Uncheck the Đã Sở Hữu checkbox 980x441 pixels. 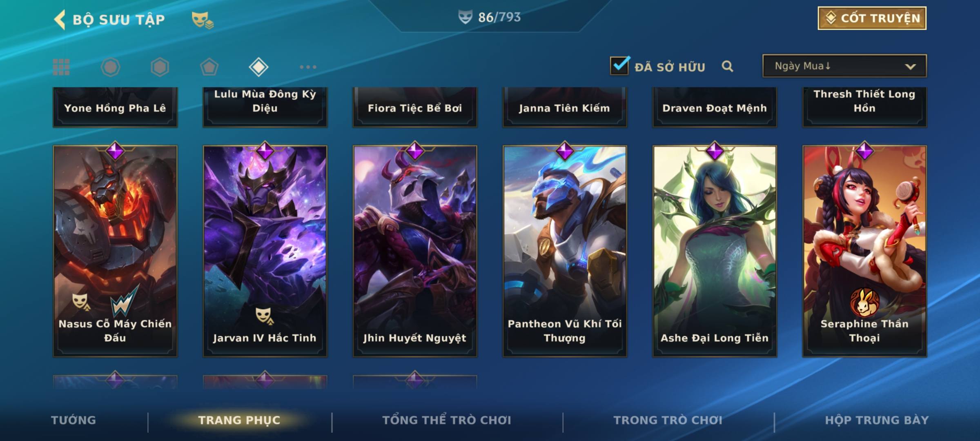coord(619,66)
